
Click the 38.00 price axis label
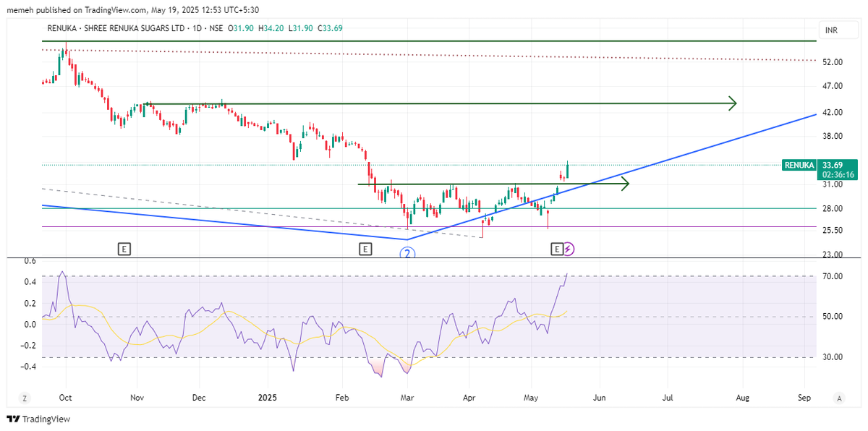[x=833, y=136]
